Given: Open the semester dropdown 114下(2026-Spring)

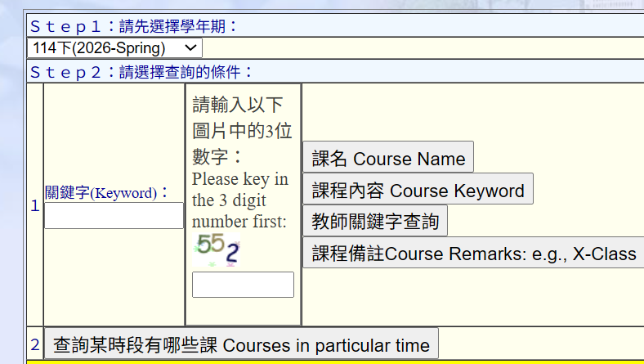Looking at the screenshot, I should [x=114, y=48].
